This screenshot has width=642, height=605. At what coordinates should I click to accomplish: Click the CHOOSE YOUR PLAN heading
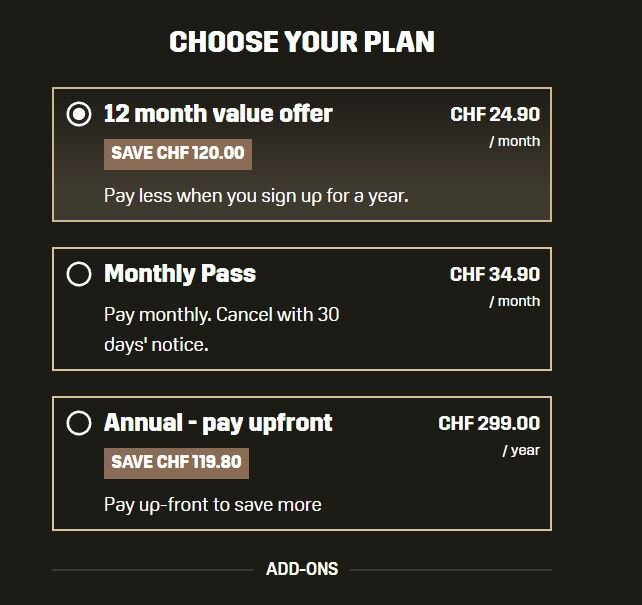tap(302, 42)
